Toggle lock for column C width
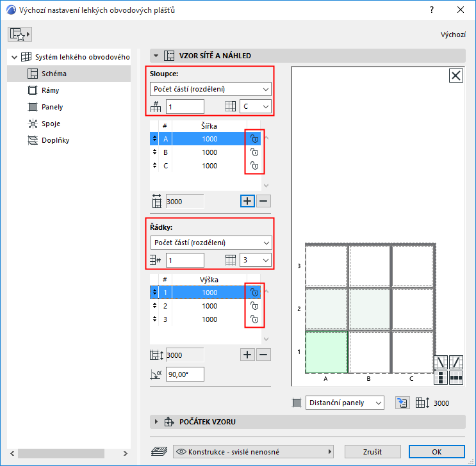The width and height of the screenshot is (476, 466). 254,166
